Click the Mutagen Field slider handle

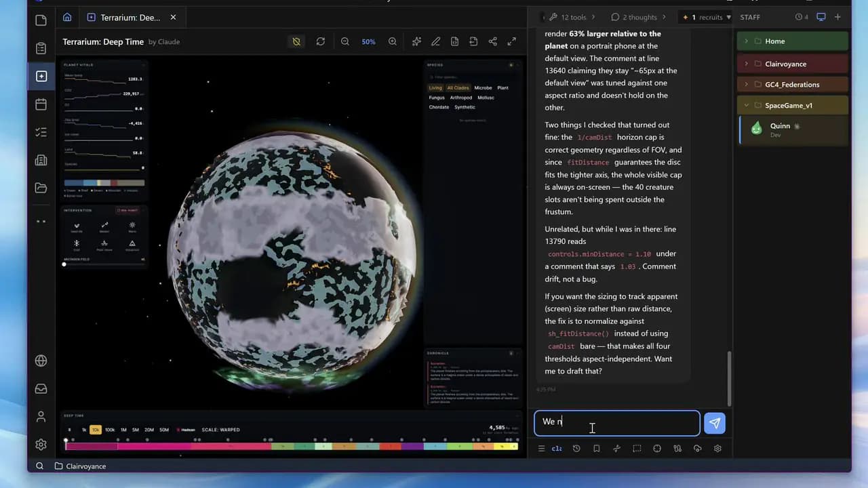click(x=64, y=264)
